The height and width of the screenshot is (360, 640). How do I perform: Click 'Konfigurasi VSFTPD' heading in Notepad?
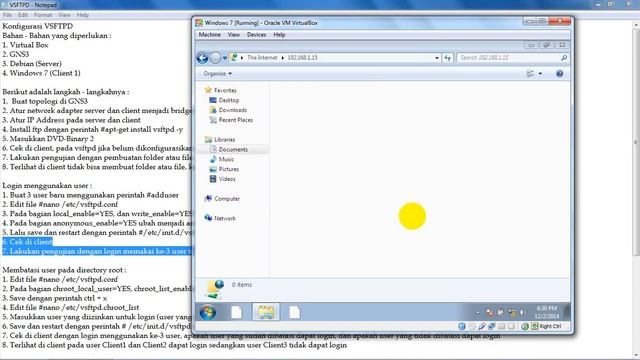pos(38,26)
